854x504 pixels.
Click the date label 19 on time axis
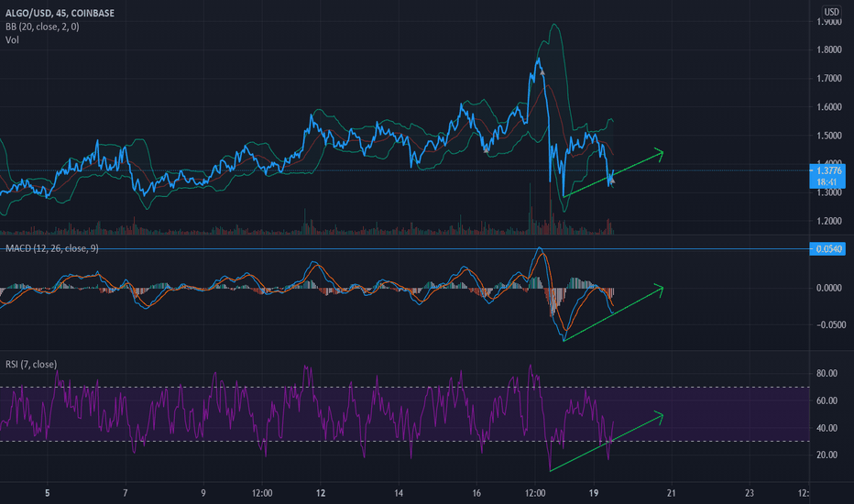pyautogui.click(x=594, y=493)
